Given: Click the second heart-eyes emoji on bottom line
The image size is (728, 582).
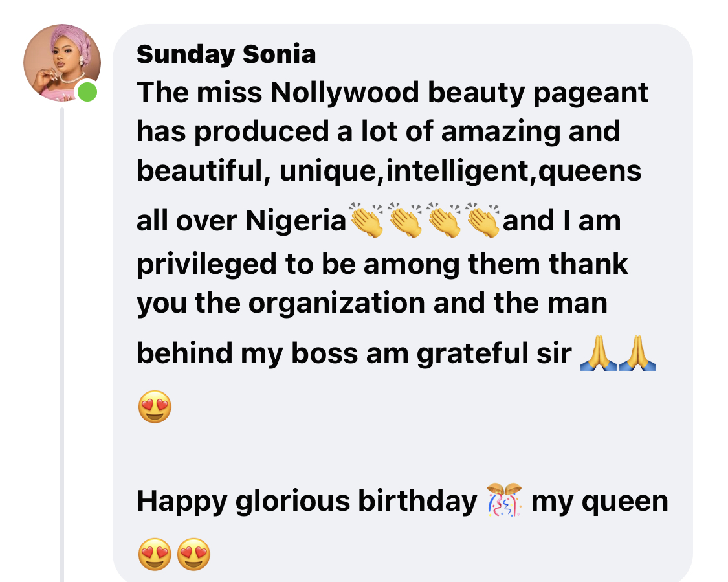Looking at the screenshot, I should pos(193,554).
